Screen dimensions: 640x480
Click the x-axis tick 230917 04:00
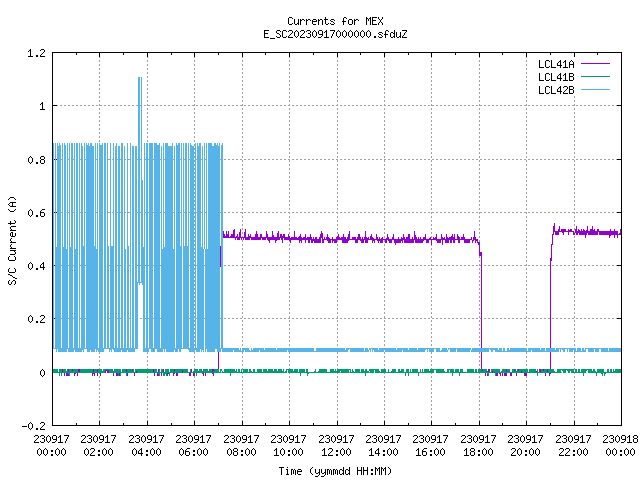[146, 446]
